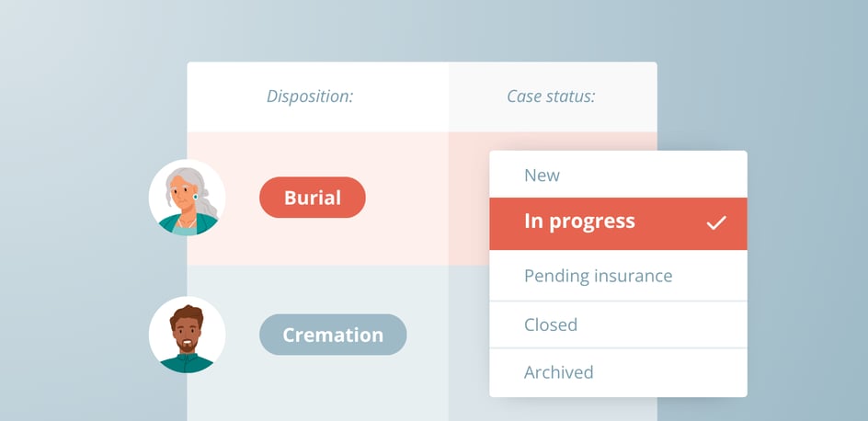Select the red Burial disposition badge
Viewport: 868px width, 421px height.
click(x=313, y=198)
